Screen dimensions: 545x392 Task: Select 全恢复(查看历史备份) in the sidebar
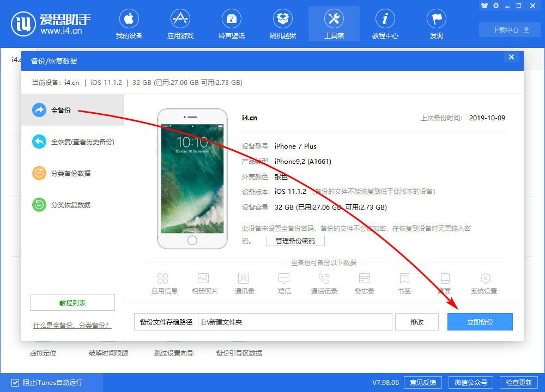71,142
